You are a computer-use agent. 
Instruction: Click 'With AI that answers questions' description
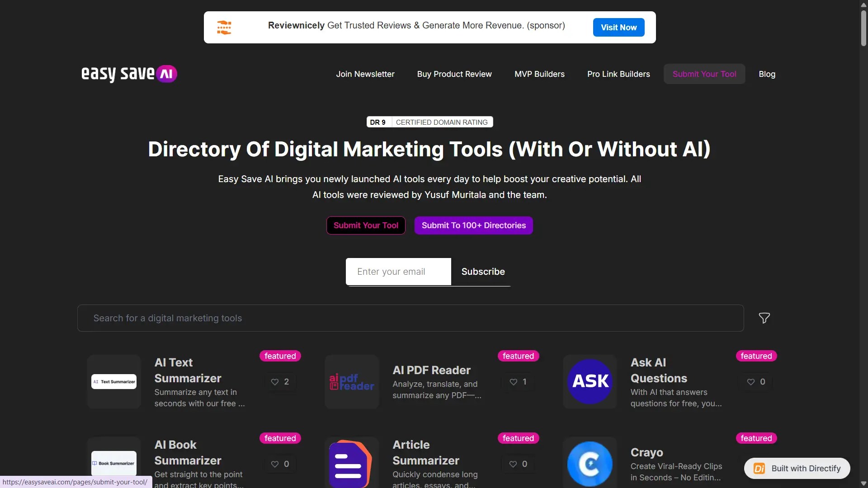(676, 398)
